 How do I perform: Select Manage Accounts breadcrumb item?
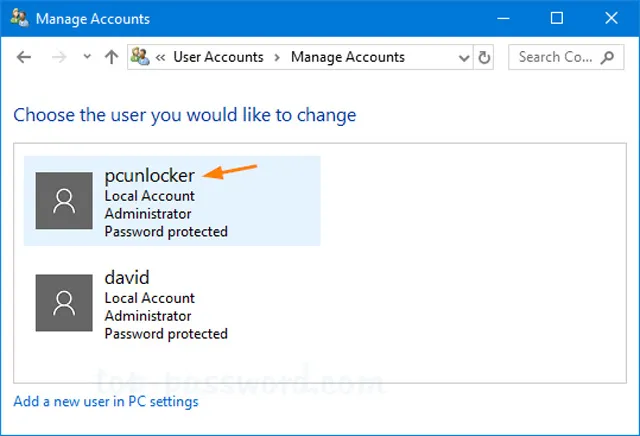click(x=348, y=57)
